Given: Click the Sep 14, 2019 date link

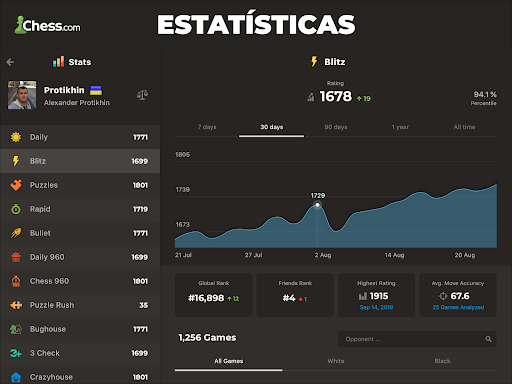Looking at the screenshot, I should pos(376,307).
